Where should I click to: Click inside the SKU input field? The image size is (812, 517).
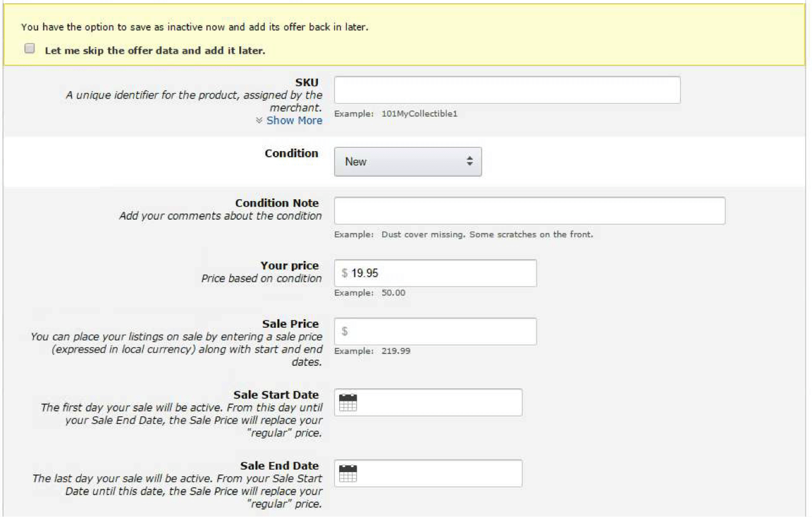click(507, 90)
